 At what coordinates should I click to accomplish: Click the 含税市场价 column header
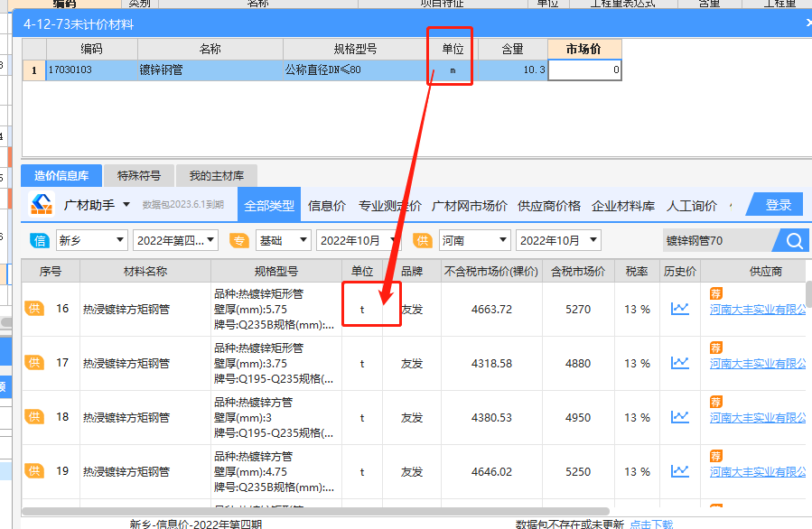click(x=578, y=271)
